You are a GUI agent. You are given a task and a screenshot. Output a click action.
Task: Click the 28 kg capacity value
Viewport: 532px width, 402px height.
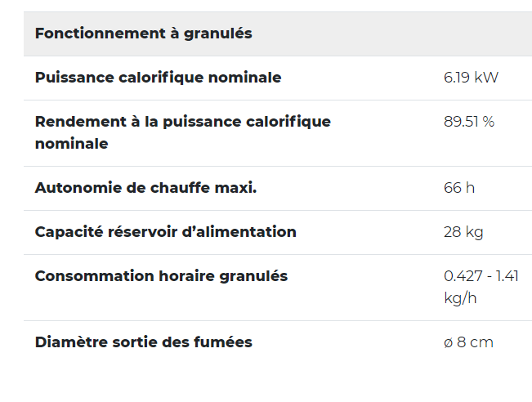(463, 232)
